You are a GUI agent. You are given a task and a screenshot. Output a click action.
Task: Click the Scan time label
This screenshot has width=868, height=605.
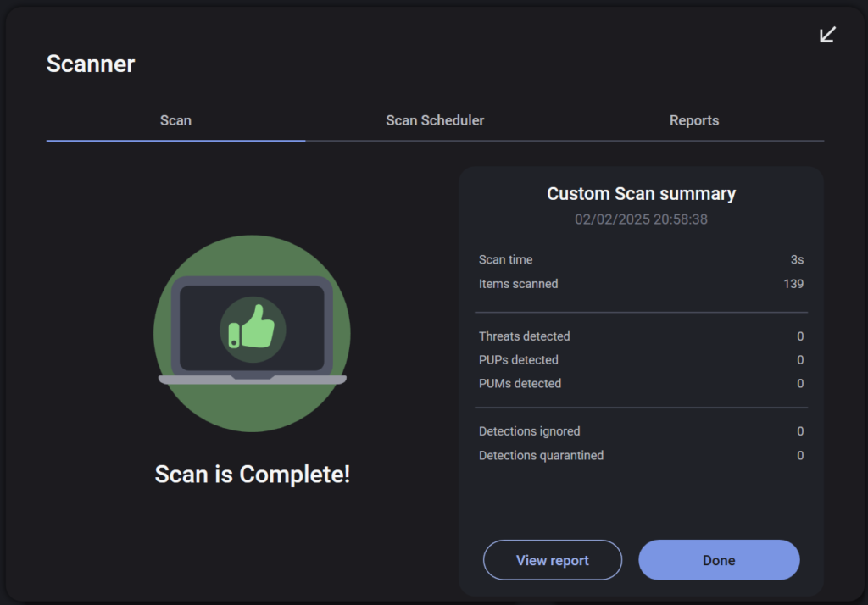[505, 259]
